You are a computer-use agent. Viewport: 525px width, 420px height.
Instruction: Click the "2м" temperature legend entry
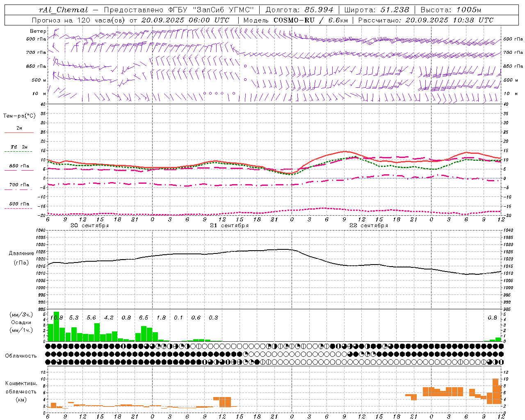coord(19,128)
